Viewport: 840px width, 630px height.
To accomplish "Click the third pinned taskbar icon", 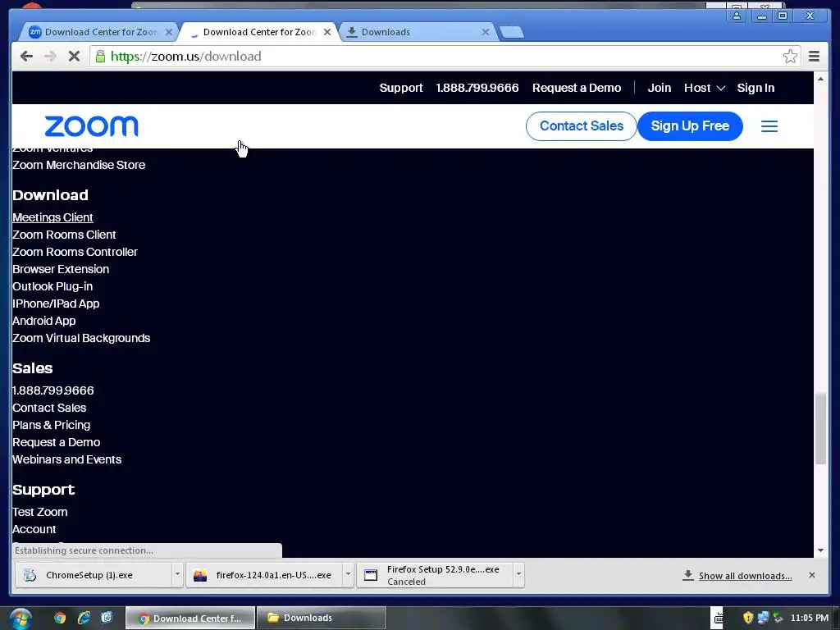I will tap(107, 618).
